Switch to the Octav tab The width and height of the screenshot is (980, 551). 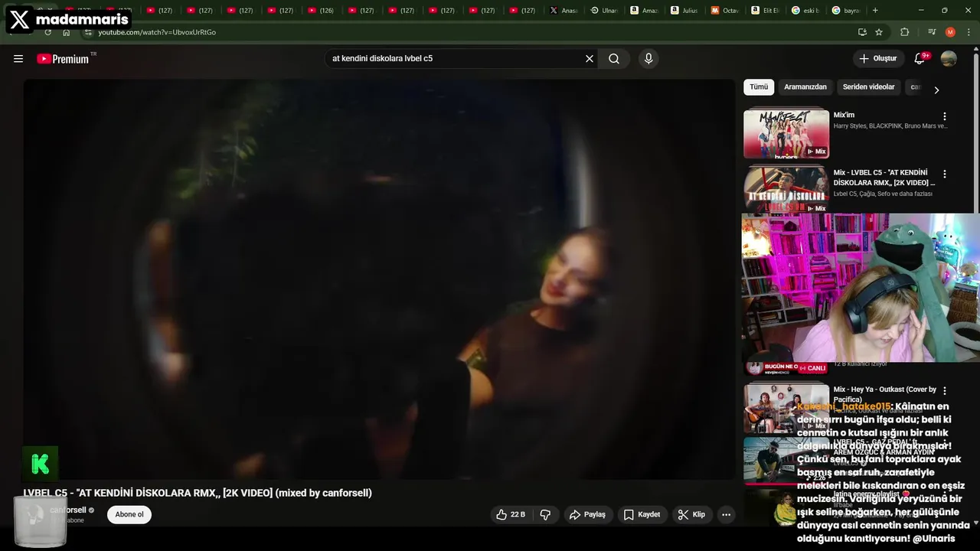pyautogui.click(x=724, y=11)
